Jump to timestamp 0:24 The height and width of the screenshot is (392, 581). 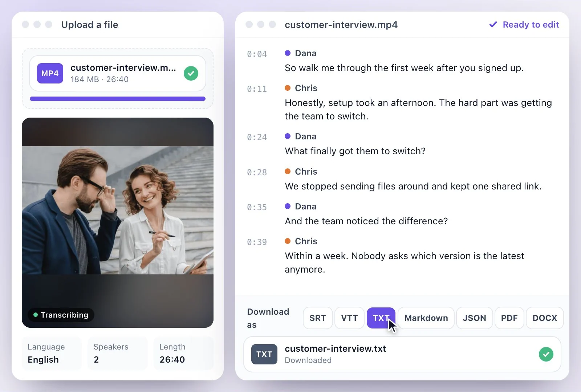257,137
